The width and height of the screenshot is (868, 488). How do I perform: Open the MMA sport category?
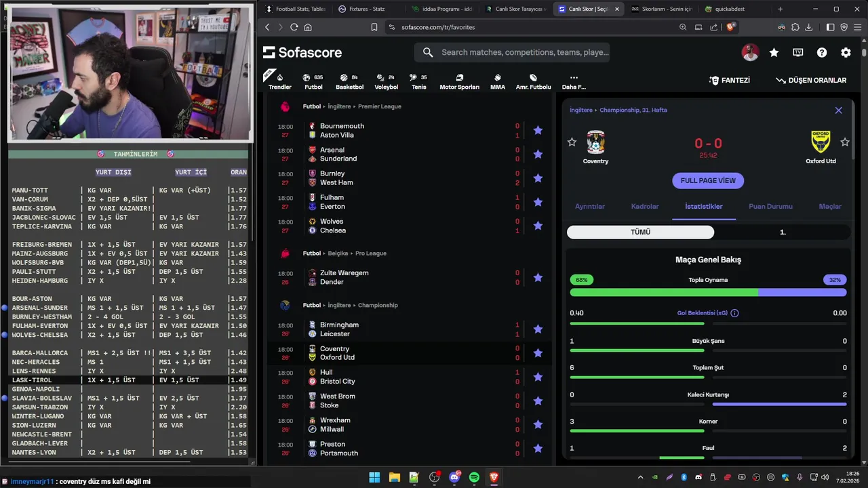click(498, 81)
